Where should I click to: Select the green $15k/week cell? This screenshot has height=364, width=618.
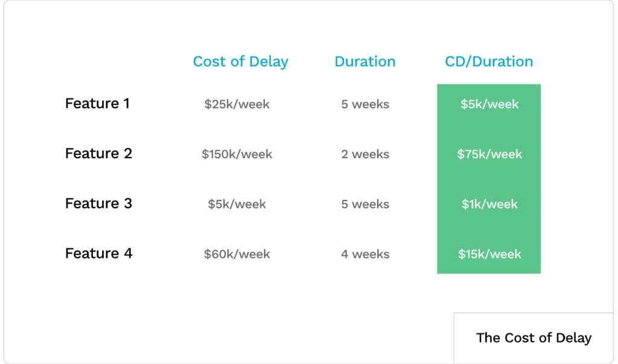(489, 254)
